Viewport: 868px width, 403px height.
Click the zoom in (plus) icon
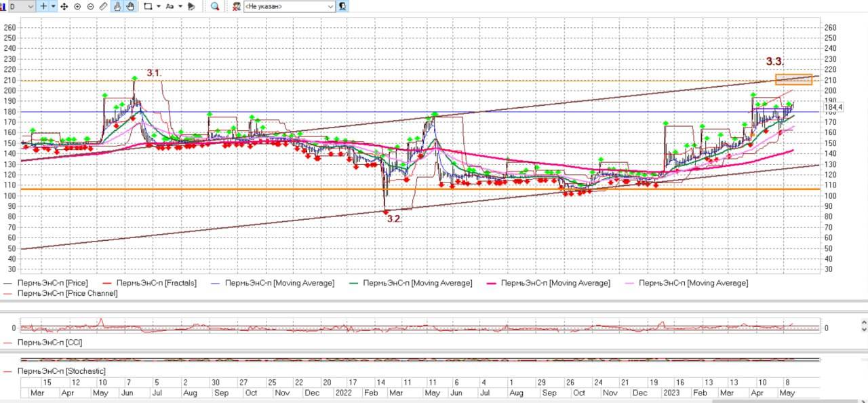pyautogui.click(x=77, y=6)
